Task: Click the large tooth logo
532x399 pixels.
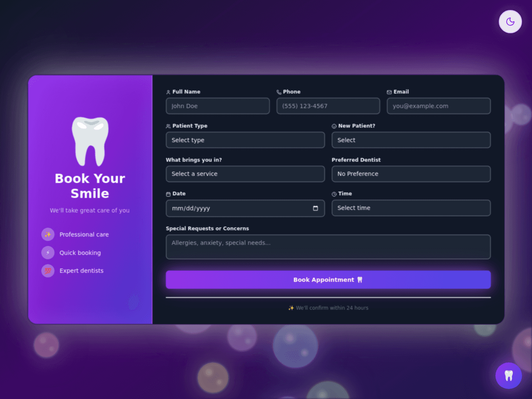Action: (90, 141)
